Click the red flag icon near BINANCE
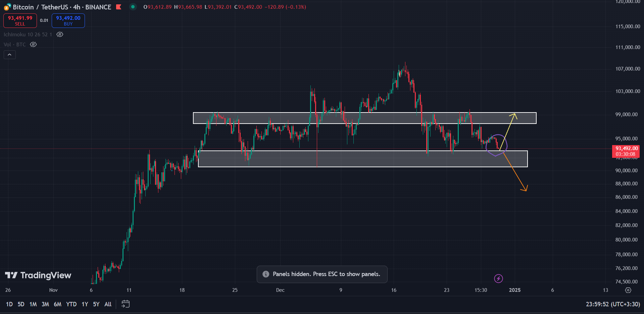Image resolution: width=644 pixels, height=314 pixels. point(119,7)
